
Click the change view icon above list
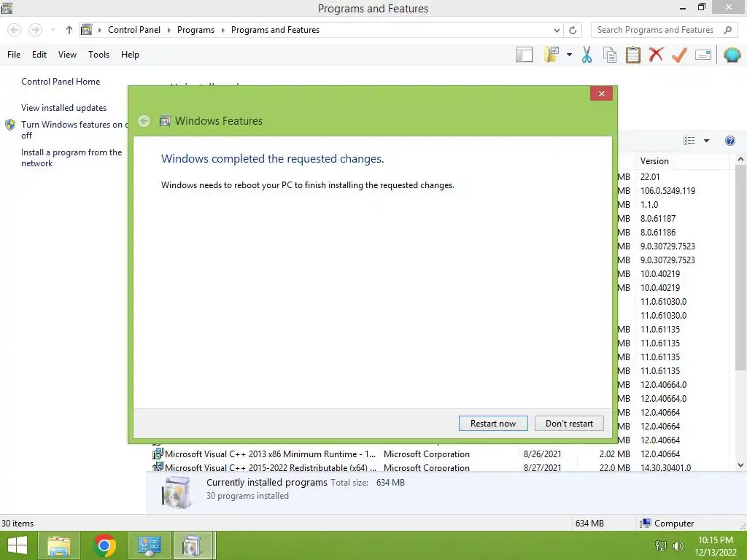click(689, 141)
